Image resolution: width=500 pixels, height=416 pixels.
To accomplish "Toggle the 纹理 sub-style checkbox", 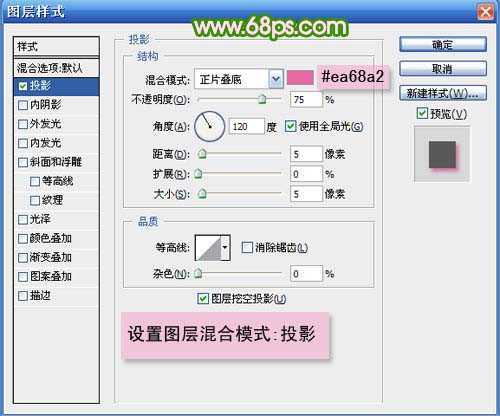I will pos(35,200).
